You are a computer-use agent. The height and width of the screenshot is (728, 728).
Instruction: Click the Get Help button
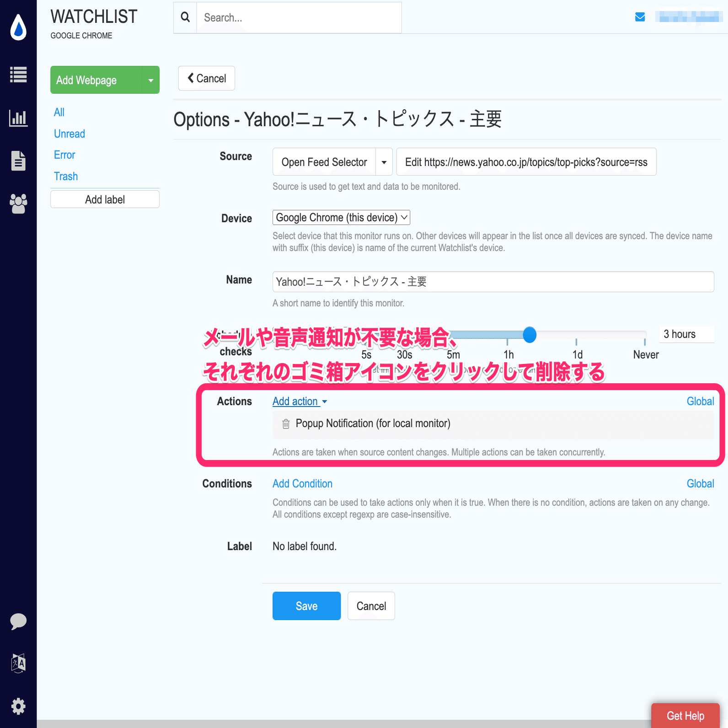(x=685, y=716)
